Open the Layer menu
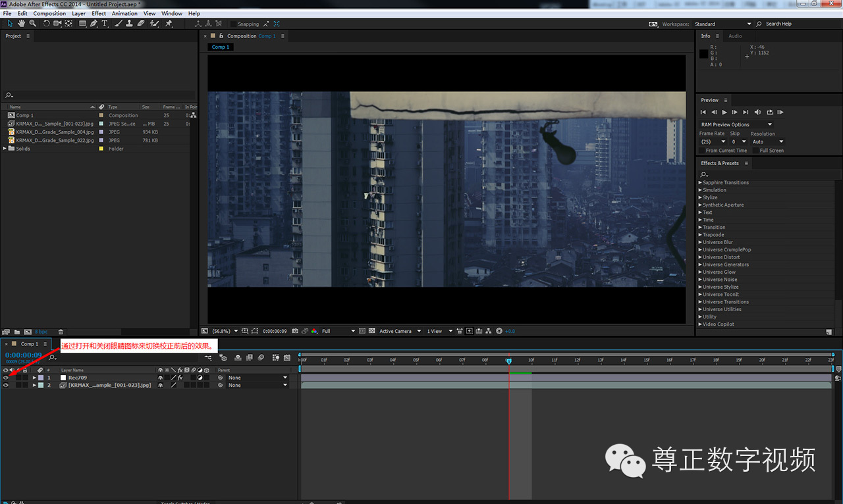 78,13
